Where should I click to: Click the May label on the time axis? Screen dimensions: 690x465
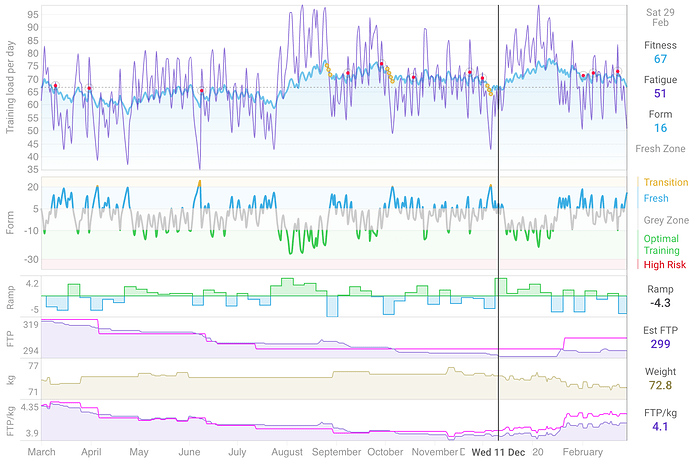pos(139,452)
